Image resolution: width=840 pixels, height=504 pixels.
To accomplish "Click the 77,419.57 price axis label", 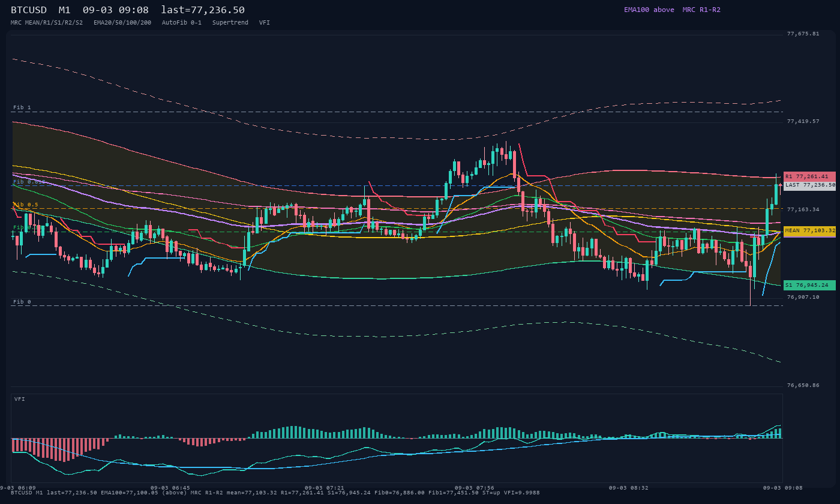I will click(803, 121).
